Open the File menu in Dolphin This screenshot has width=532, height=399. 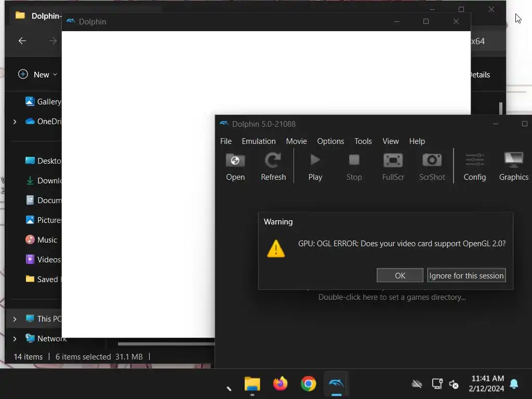pos(225,141)
